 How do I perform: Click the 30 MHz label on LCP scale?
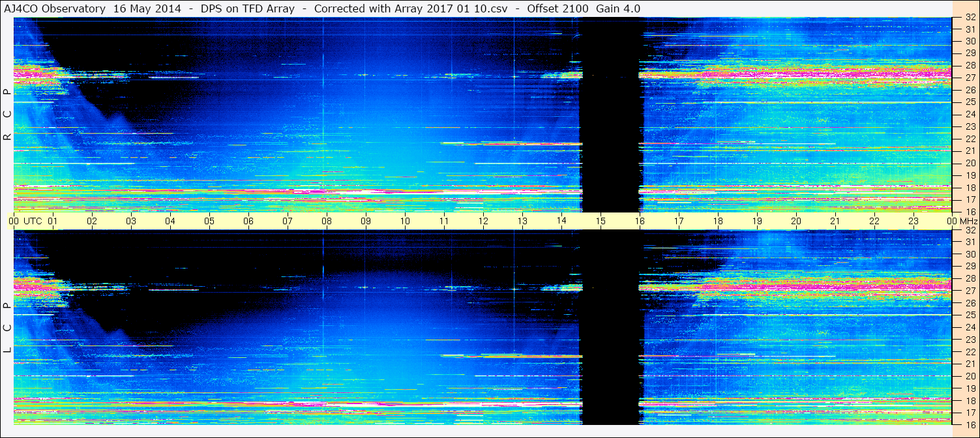click(970, 254)
